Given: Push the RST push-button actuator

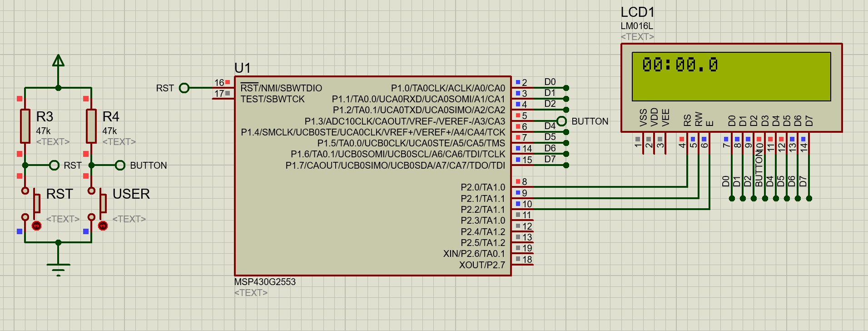Looking at the screenshot, I should pos(37,203).
